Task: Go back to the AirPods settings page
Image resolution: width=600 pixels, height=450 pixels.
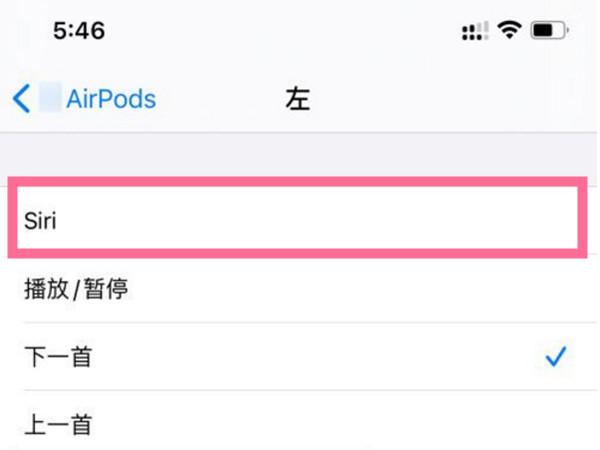Action: [110, 99]
